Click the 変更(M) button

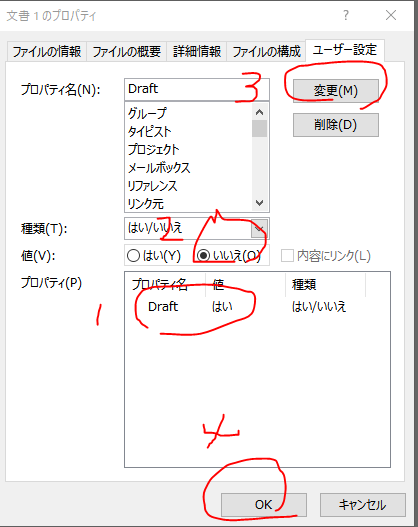[x=336, y=91]
